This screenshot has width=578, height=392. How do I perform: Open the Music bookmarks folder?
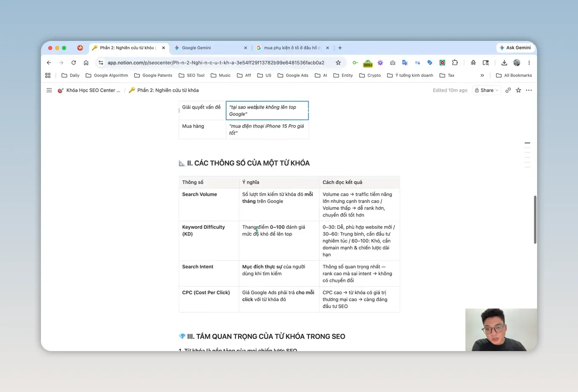coord(221,75)
